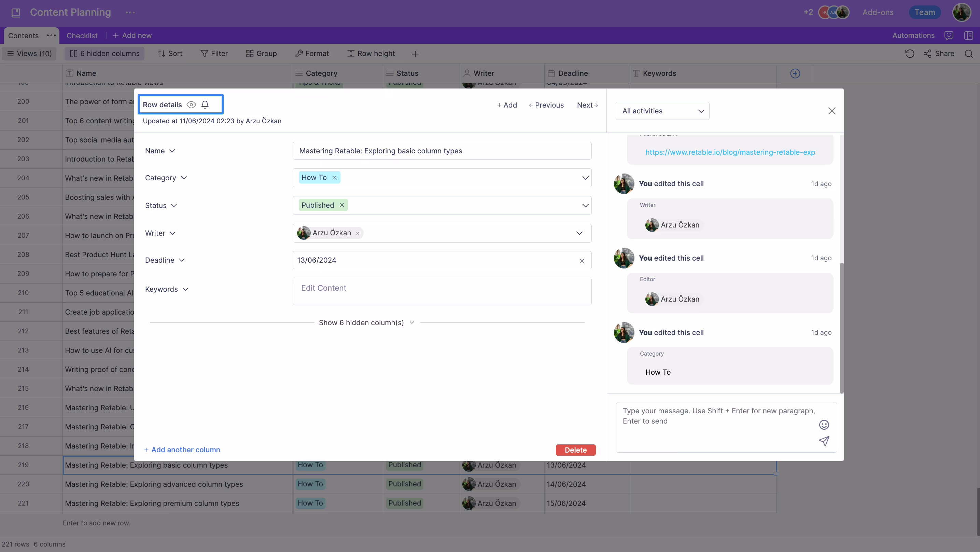Click the Team button
Screen dimensions: 980x552
click(924, 12)
